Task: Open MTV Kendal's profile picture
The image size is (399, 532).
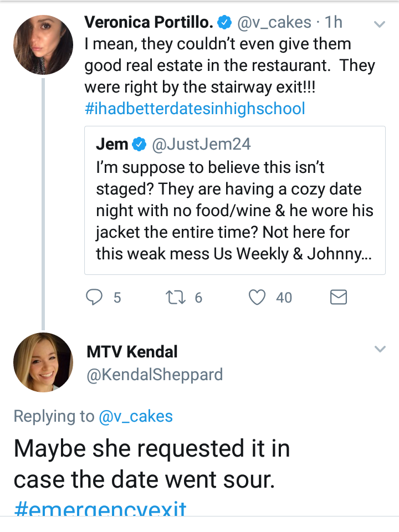Action: coord(43,362)
